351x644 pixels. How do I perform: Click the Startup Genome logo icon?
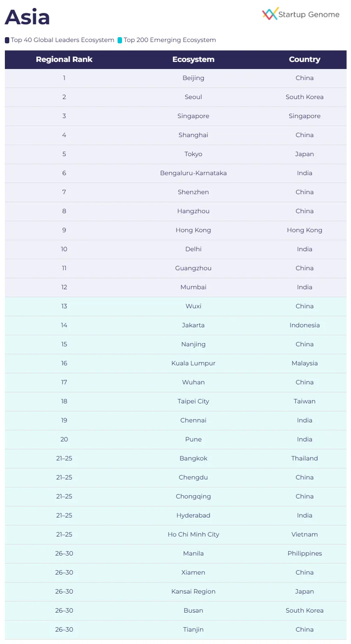pos(270,14)
